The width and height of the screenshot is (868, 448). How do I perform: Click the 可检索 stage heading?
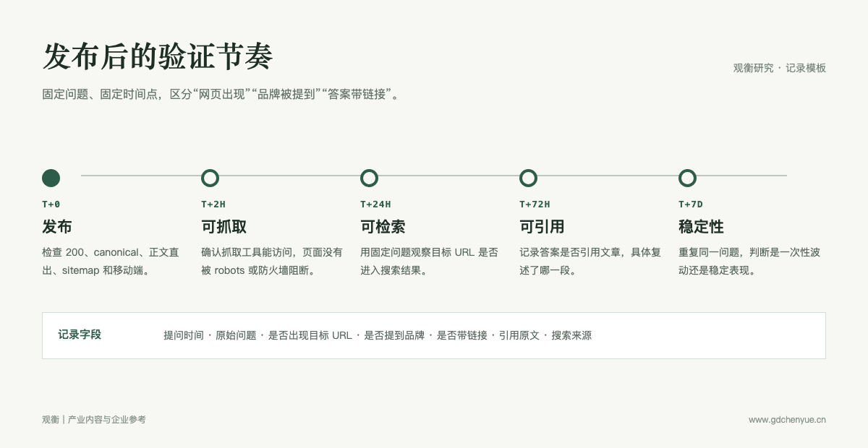(x=383, y=227)
